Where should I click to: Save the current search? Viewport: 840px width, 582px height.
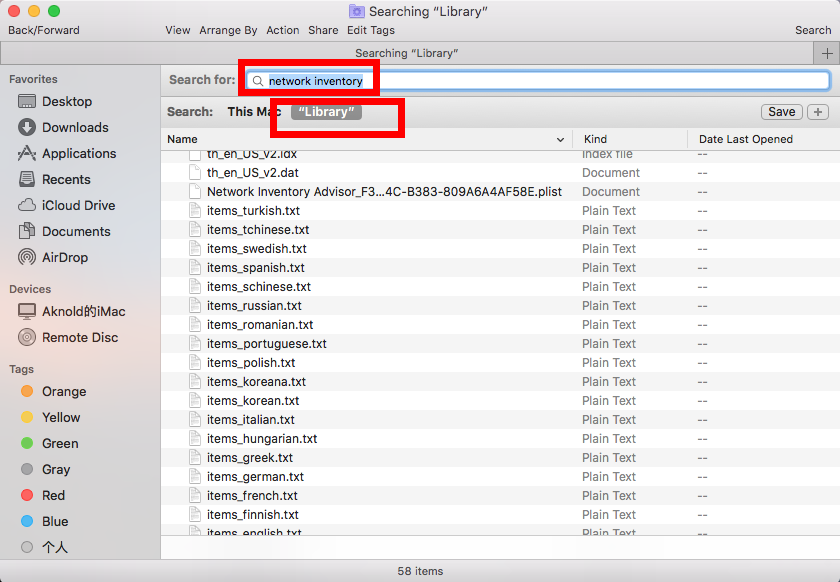(781, 112)
